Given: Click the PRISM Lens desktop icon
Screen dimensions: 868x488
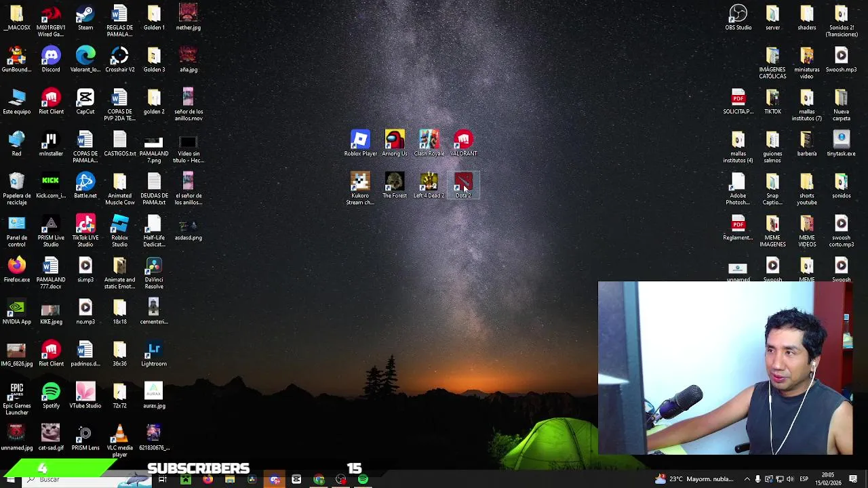Looking at the screenshot, I should pyautogui.click(x=85, y=438).
